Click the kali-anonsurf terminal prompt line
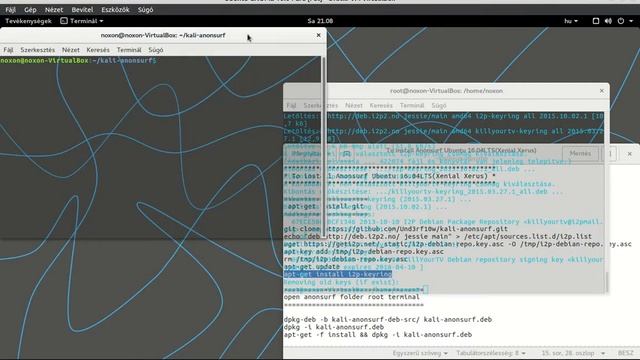 78,60
